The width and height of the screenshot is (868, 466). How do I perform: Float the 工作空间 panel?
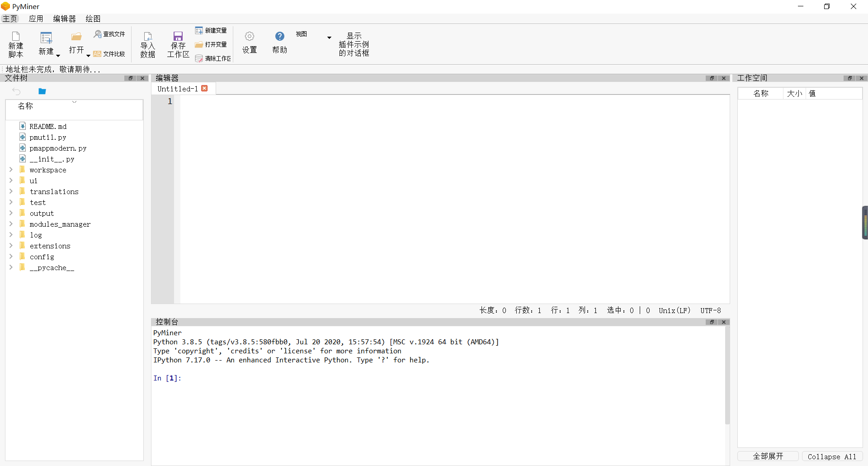pos(849,78)
